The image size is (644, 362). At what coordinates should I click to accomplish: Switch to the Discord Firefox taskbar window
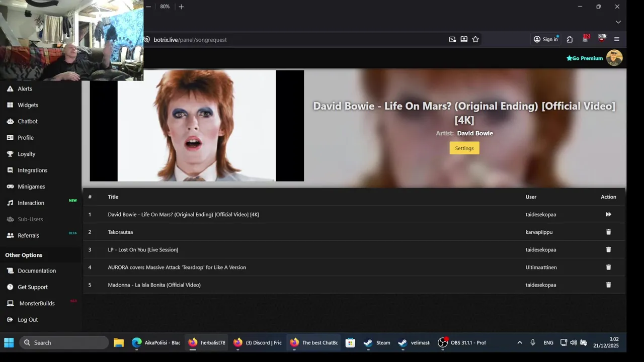point(257,342)
